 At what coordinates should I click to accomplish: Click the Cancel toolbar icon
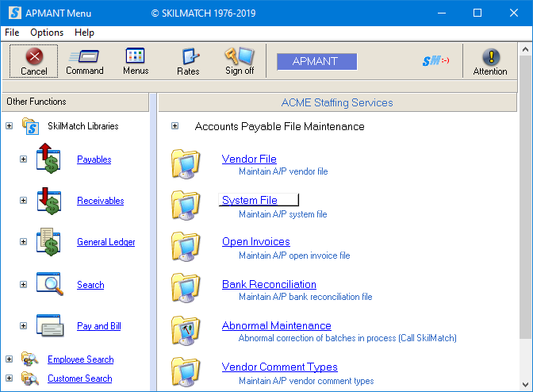pyautogui.click(x=34, y=56)
